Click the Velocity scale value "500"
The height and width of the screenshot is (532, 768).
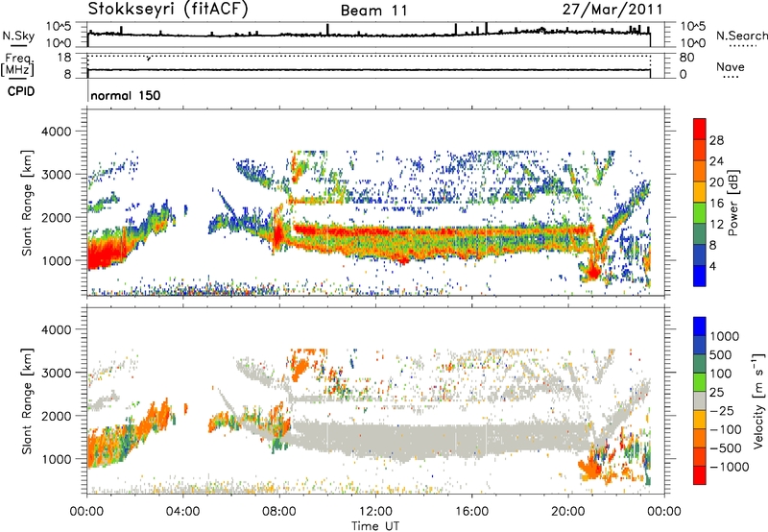pos(721,354)
